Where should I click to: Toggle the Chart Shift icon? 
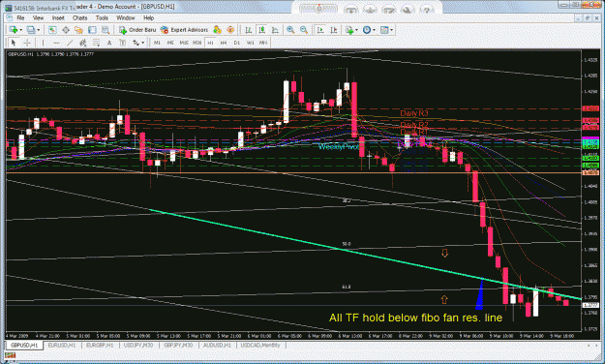coord(334,30)
